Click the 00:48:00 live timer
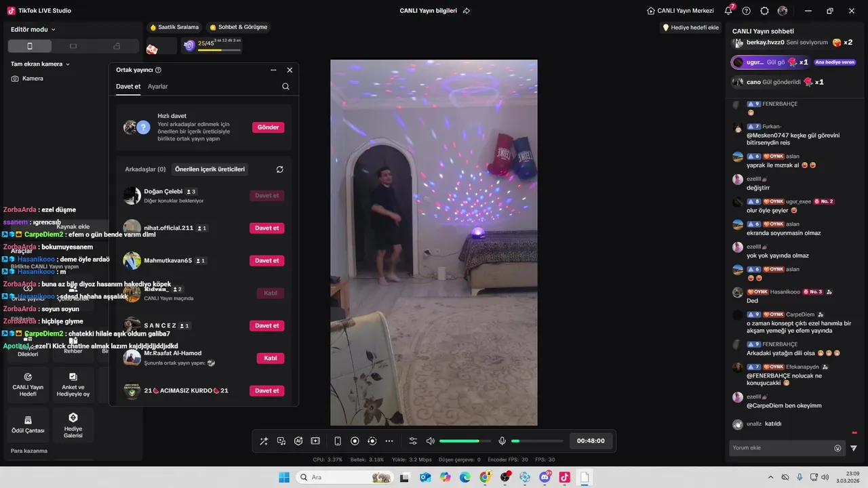The height and width of the screenshot is (488, 868). [591, 441]
